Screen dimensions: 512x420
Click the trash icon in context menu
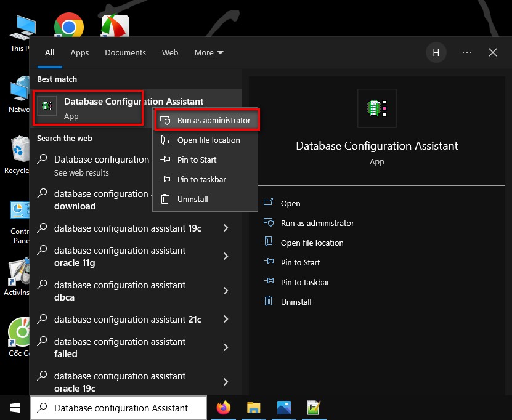tap(165, 199)
